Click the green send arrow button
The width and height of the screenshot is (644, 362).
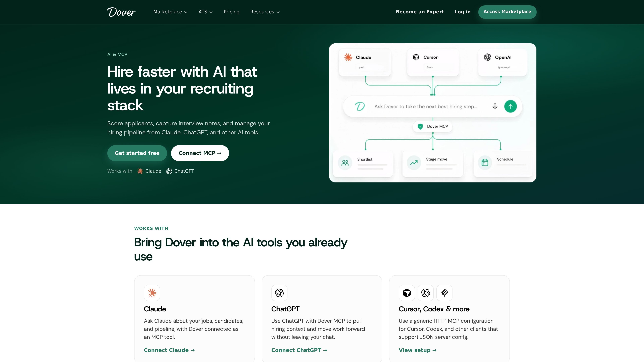tap(511, 106)
